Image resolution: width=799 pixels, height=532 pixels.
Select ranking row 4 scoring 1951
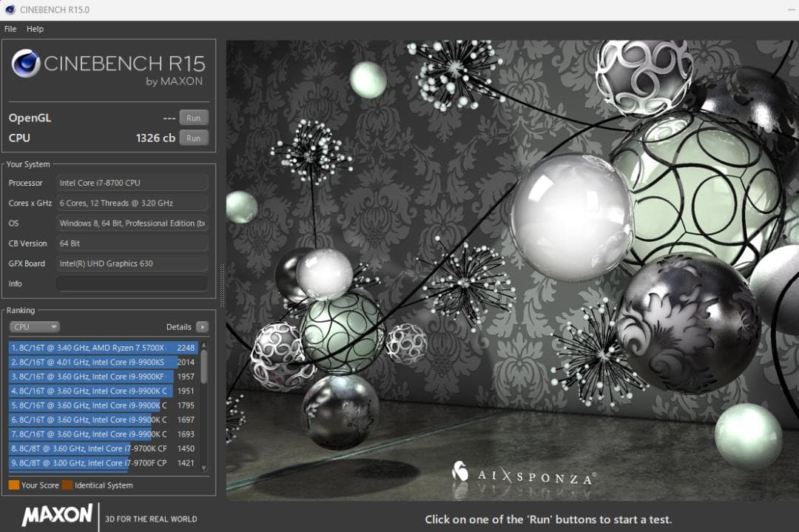pyautogui.click(x=104, y=391)
